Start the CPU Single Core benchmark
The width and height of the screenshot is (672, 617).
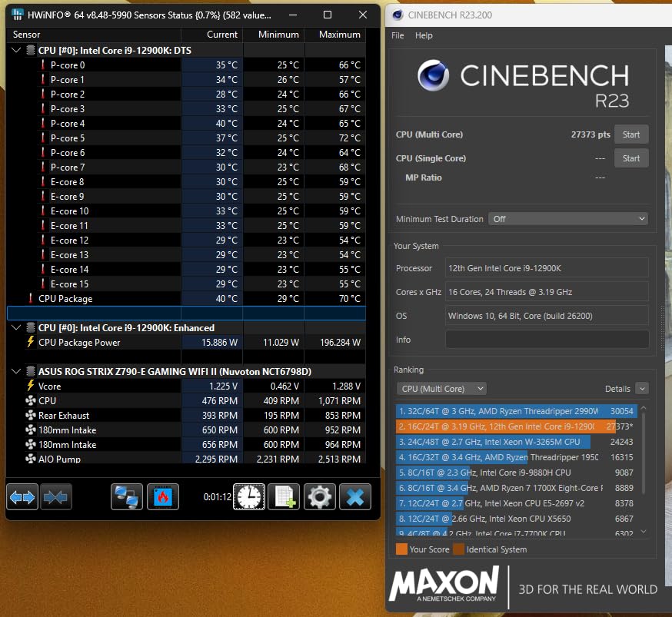click(x=630, y=158)
